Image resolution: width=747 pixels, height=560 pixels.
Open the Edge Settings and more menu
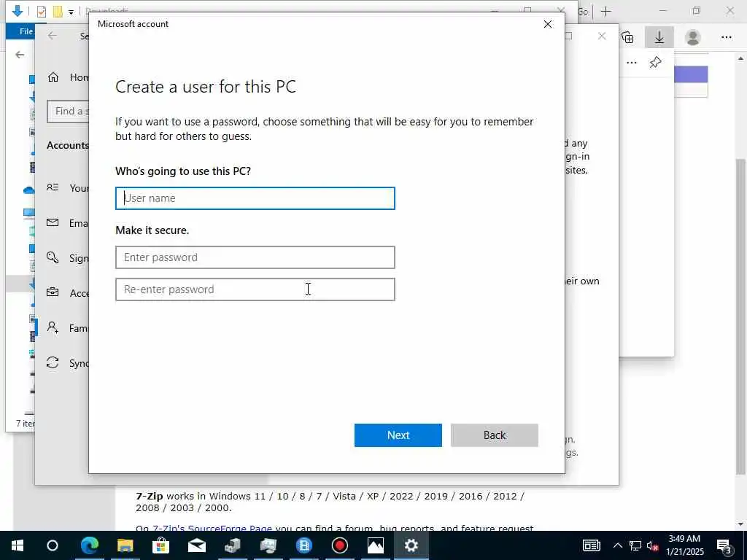pyautogui.click(x=726, y=37)
